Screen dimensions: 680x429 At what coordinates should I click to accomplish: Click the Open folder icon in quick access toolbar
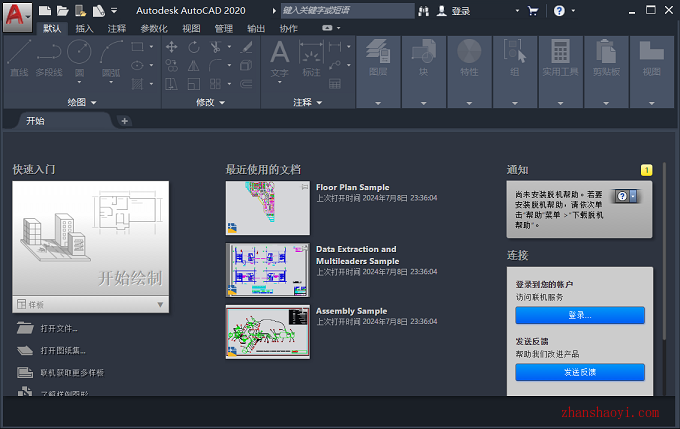[62, 10]
